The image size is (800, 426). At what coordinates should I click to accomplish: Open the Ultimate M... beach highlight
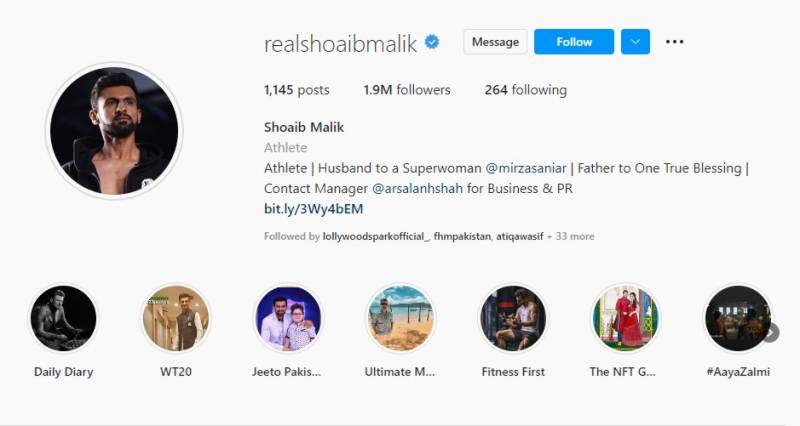pos(401,318)
